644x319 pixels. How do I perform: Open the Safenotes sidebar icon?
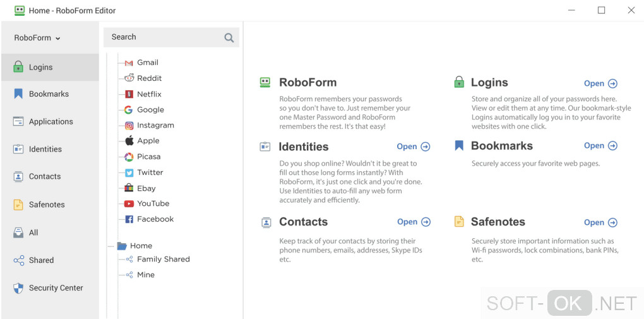pos(18,205)
